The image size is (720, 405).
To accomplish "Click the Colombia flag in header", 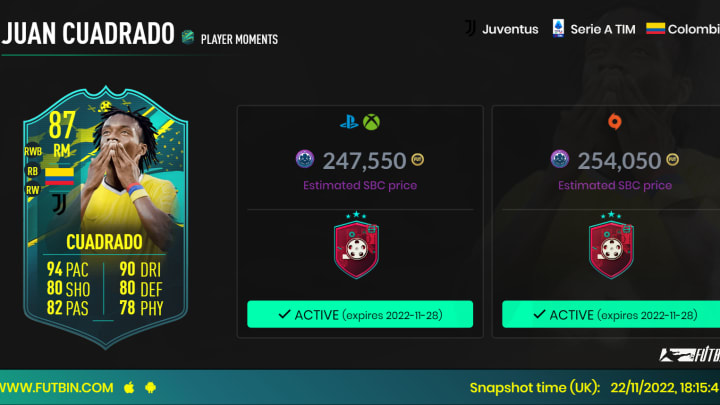I will 655,28.
